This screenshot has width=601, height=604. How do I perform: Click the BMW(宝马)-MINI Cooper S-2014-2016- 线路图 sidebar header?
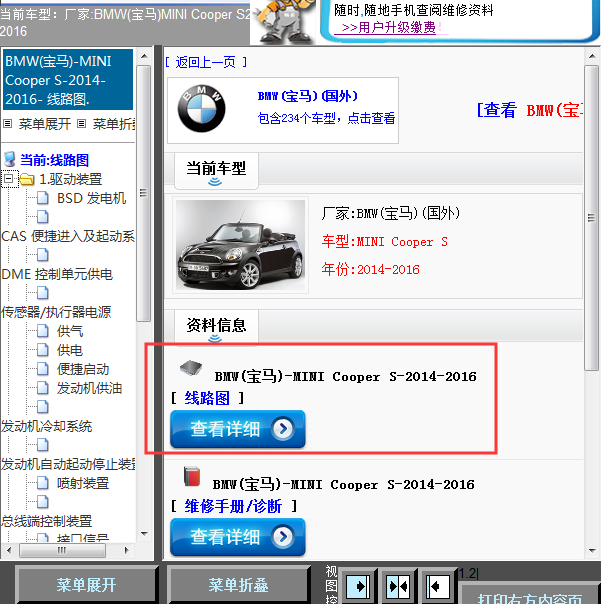tap(68, 80)
